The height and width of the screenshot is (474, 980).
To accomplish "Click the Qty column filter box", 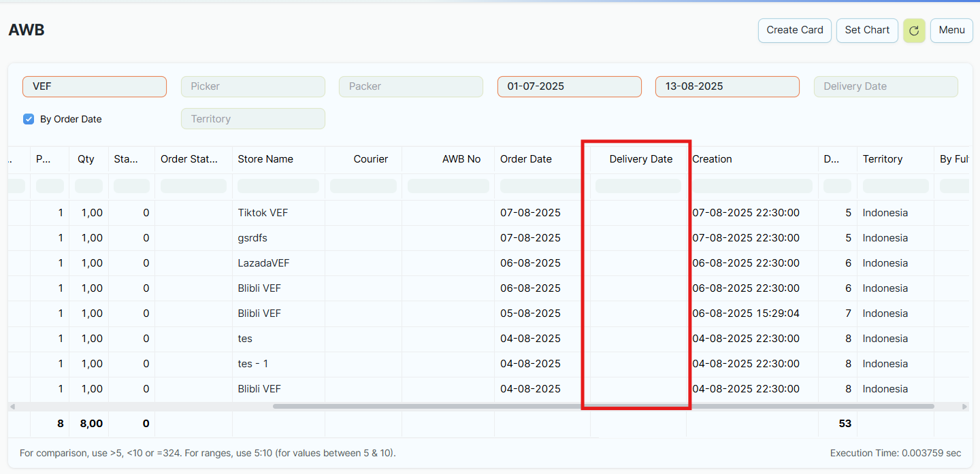I will (x=88, y=186).
